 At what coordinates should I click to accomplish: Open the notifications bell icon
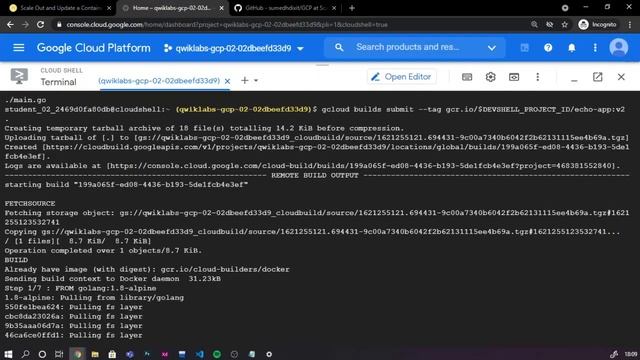point(572,48)
